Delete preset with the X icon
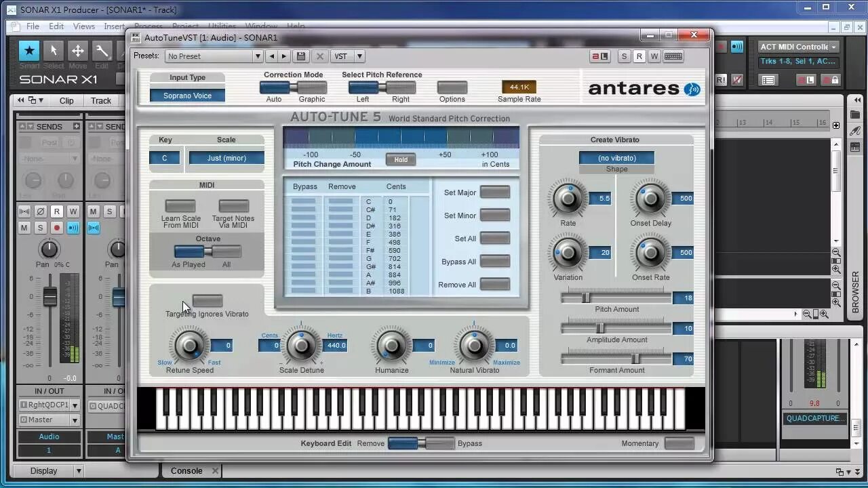 coord(320,56)
